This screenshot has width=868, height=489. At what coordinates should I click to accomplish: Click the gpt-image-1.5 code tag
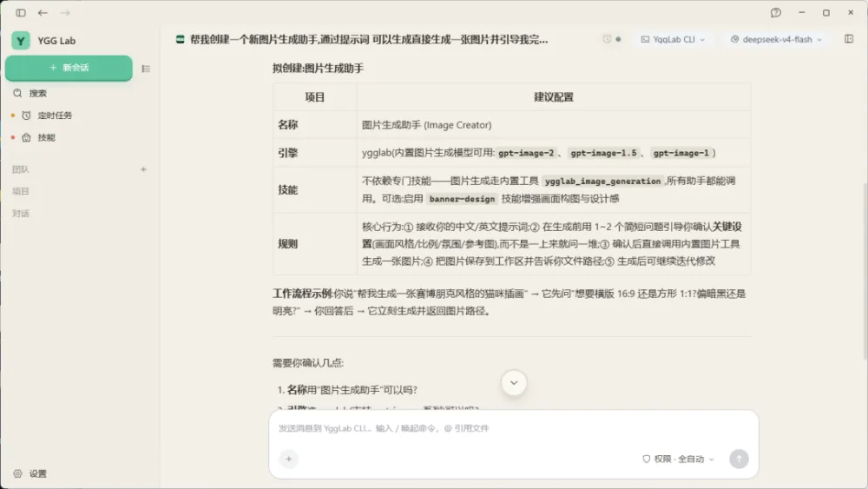603,153
